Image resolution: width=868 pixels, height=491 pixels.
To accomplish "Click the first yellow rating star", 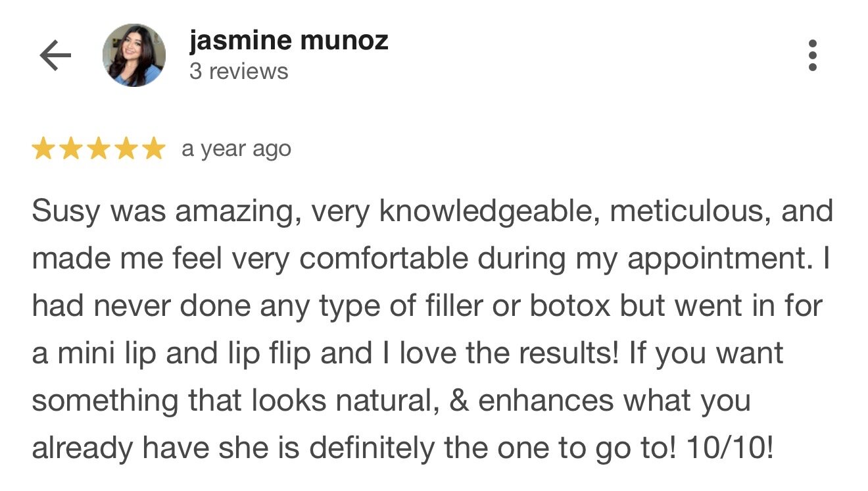I will coord(43,149).
